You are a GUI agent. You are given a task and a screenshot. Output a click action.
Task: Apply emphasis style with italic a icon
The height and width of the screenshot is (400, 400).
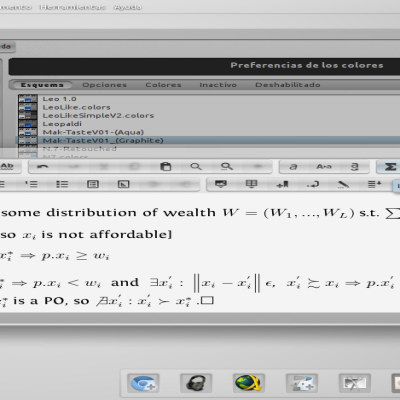click(293, 166)
